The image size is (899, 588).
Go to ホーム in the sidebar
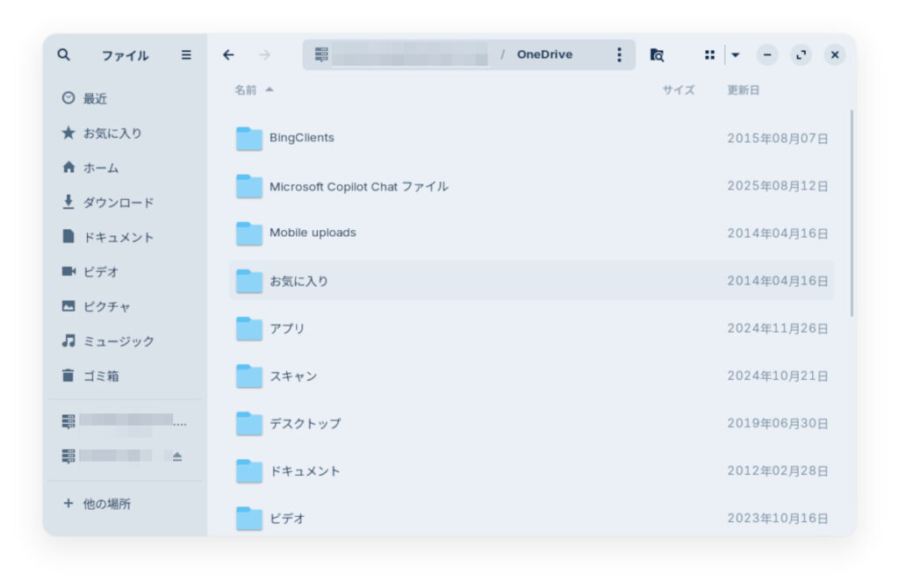pyautogui.click(x=100, y=168)
